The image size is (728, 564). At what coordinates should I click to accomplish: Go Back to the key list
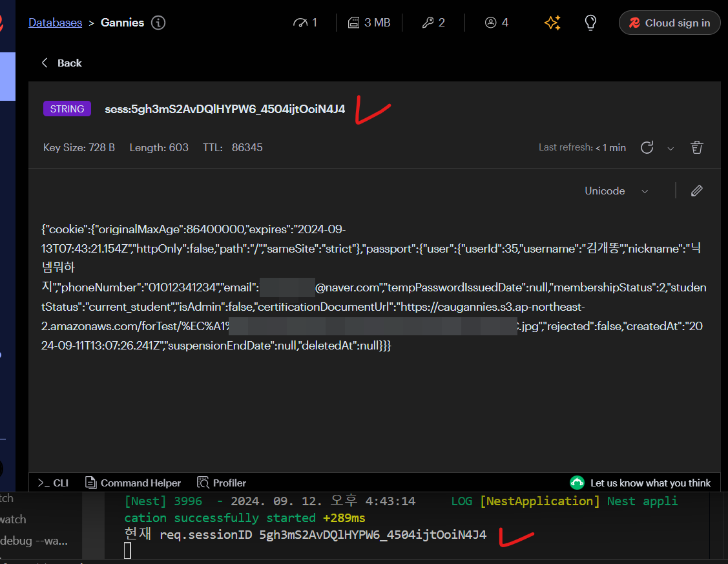(x=62, y=63)
